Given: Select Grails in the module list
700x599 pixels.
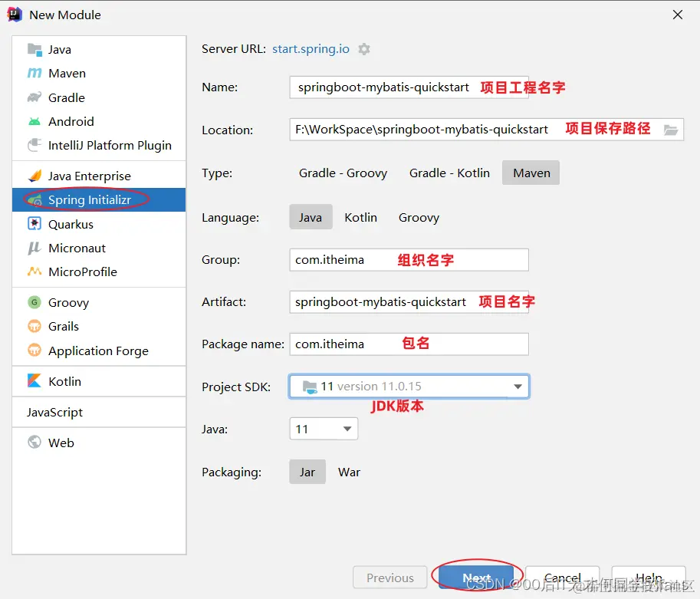Looking at the screenshot, I should tap(99, 327).
